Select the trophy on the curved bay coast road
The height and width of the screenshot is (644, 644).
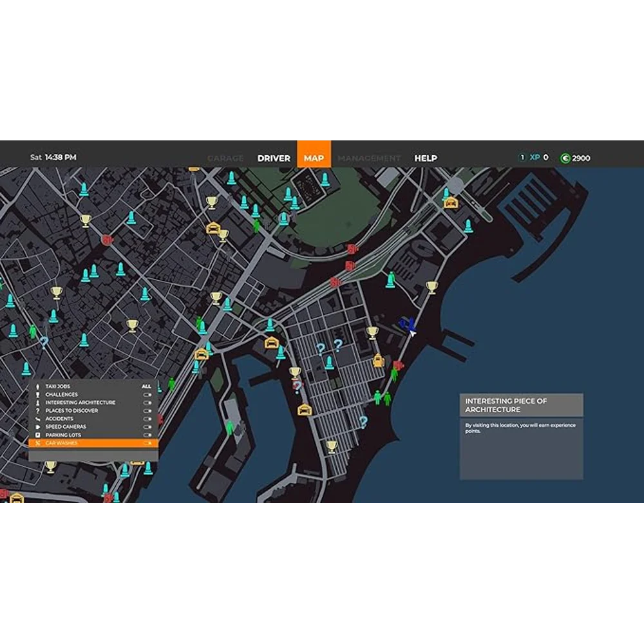tap(431, 287)
